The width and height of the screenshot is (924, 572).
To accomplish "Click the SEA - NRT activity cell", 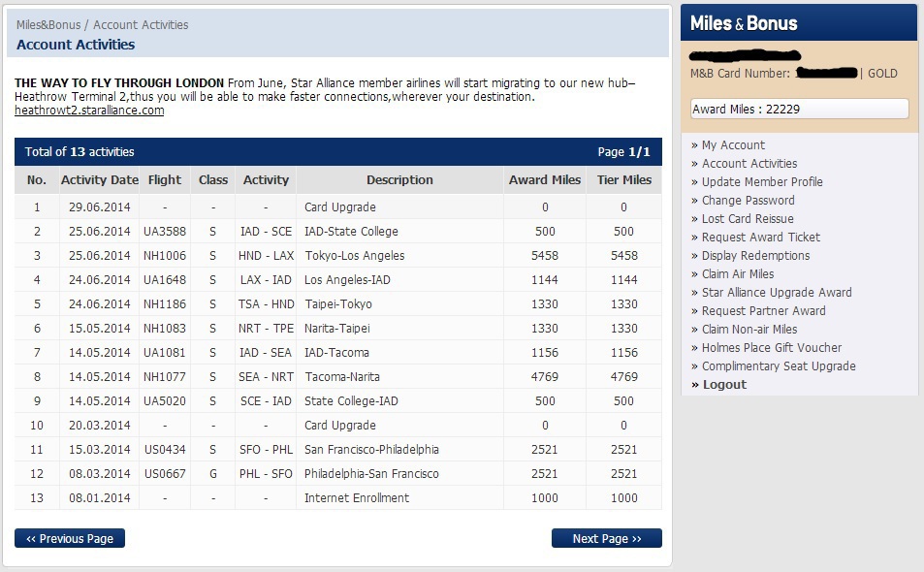I will tap(266, 376).
